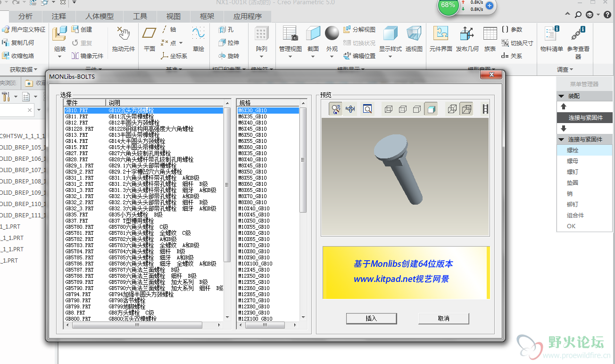The width and height of the screenshot is (615, 364).
Task: Select perspective view cube in preview toolbar
Action: point(466,109)
